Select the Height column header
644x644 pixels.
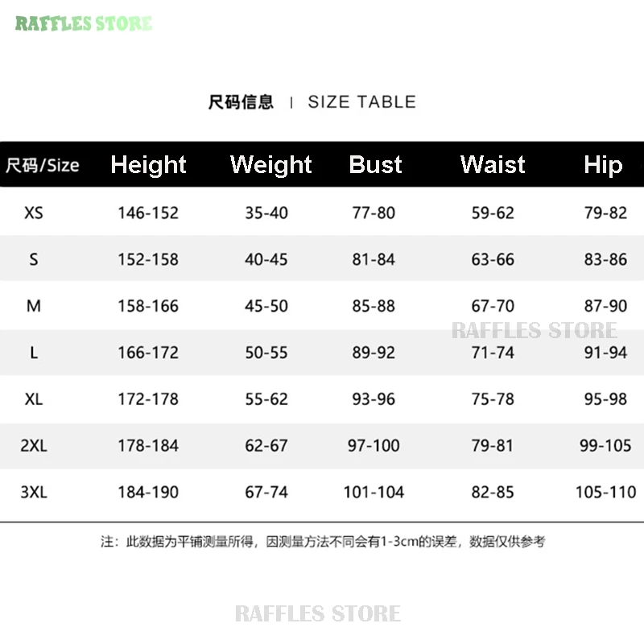point(148,165)
